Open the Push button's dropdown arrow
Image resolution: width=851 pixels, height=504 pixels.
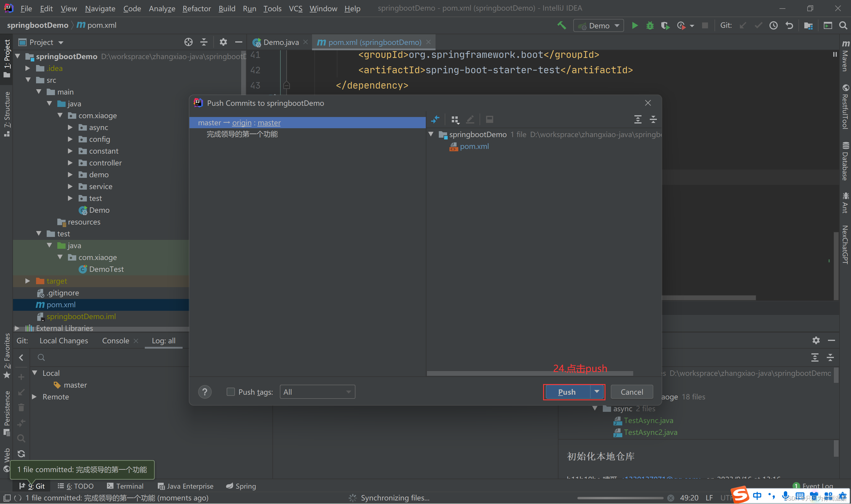coord(597,392)
